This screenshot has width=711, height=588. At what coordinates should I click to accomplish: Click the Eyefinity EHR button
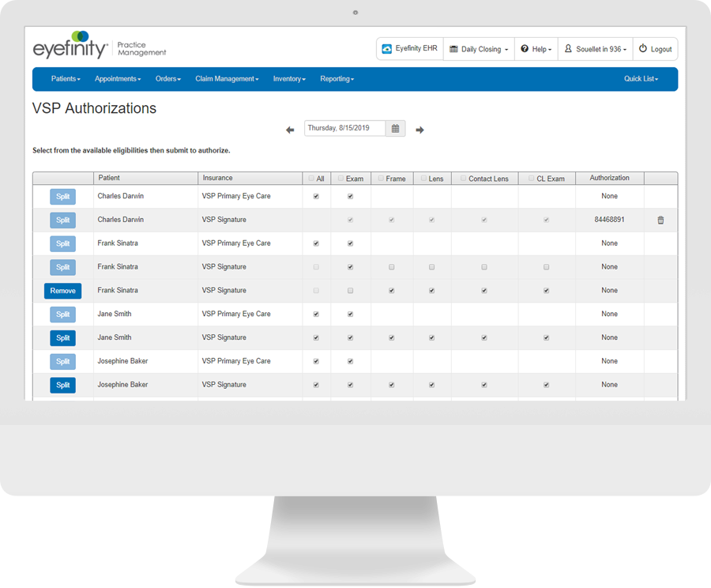tap(410, 48)
